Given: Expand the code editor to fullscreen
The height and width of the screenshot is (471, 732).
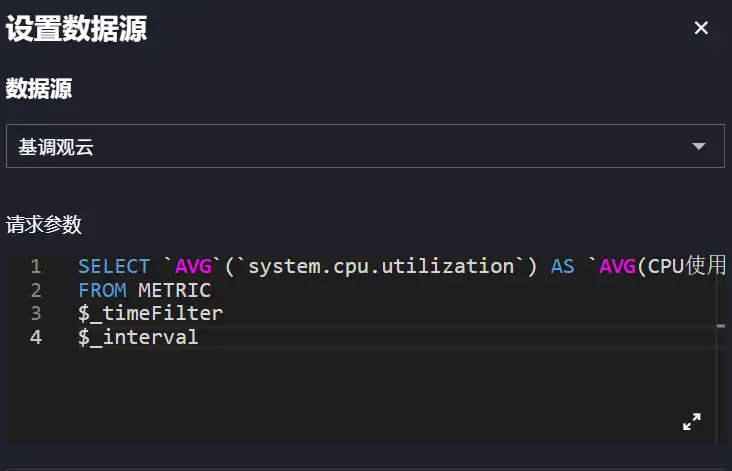Looking at the screenshot, I should coord(691,422).
